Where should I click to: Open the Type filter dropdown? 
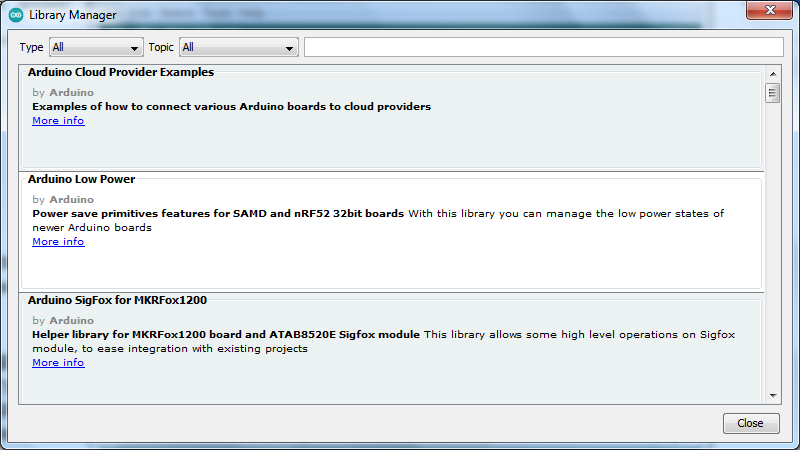(x=96, y=47)
